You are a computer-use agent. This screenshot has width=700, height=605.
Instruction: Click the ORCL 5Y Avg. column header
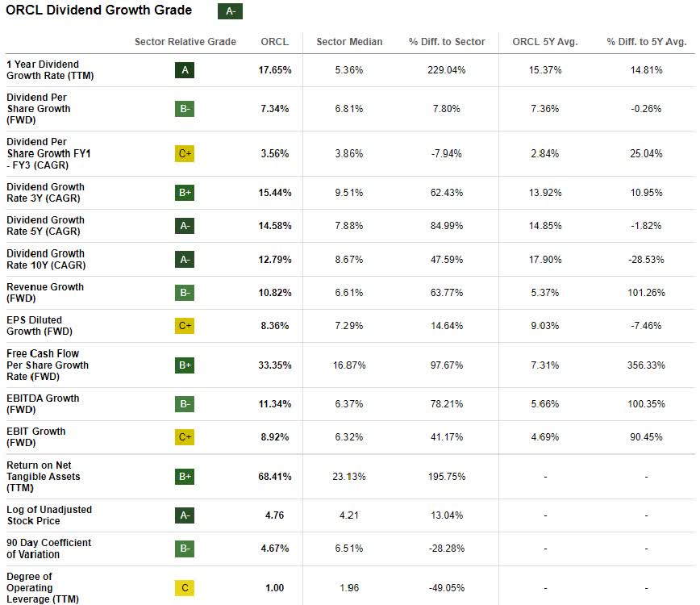click(545, 42)
